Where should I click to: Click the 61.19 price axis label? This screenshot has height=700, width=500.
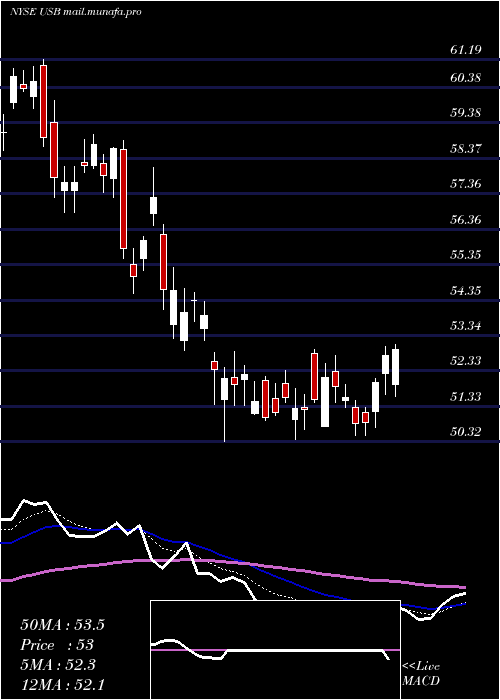coord(466,50)
